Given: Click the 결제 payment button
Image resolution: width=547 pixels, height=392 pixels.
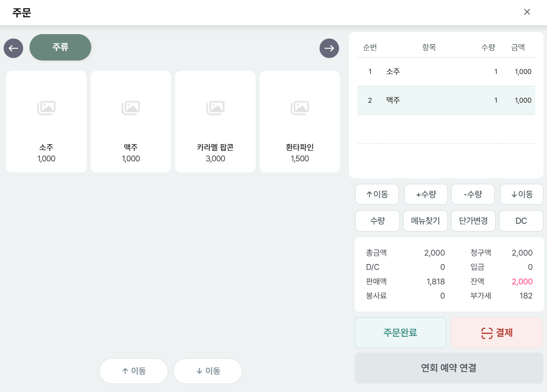Looking at the screenshot, I should click(497, 333).
